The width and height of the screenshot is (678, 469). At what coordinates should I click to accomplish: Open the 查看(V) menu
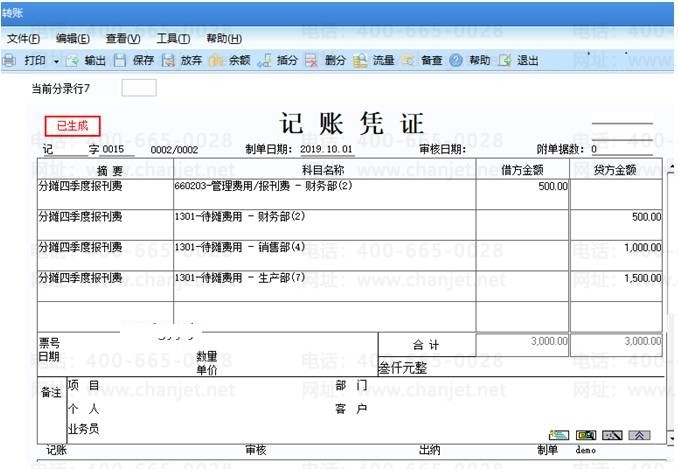[123, 39]
